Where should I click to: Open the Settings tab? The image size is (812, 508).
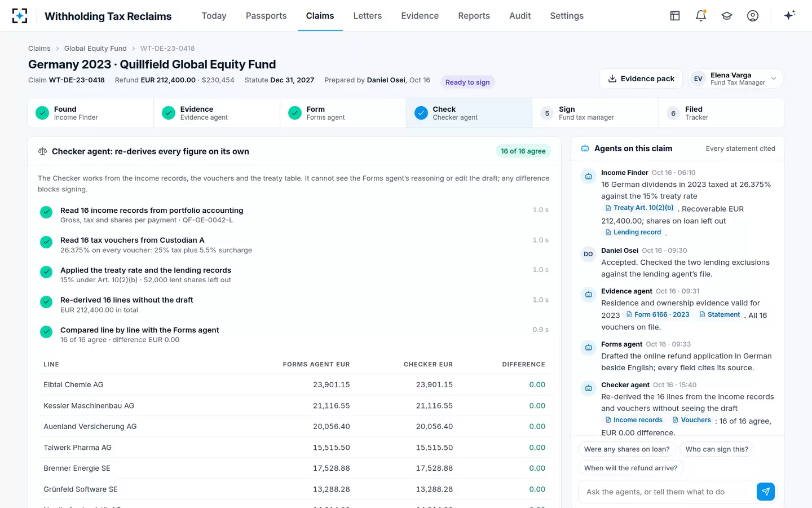[567, 16]
